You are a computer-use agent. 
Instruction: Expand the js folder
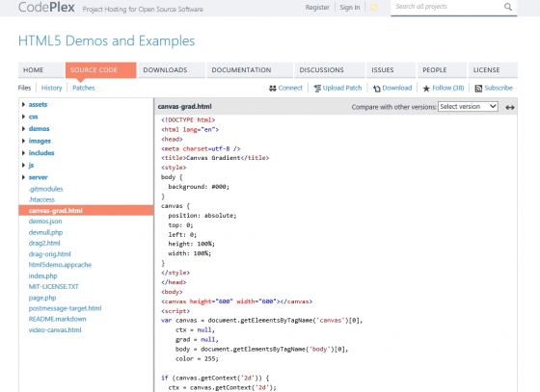[23, 165]
